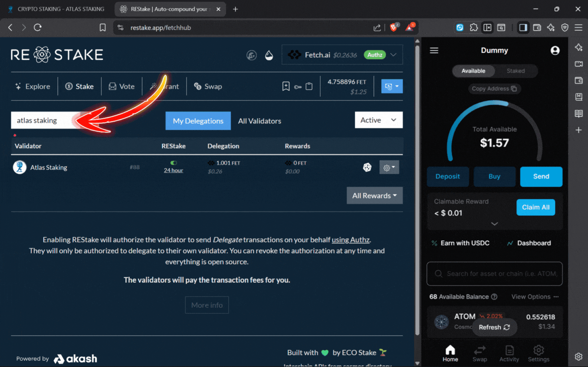
Task: Switch to the All Validators tab
Action: [x=259, y=121]
